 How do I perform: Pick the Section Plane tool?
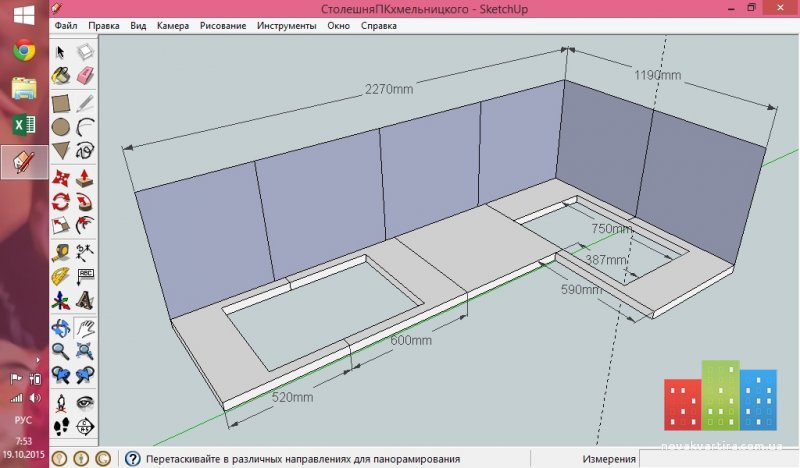[x=85, y=426]
